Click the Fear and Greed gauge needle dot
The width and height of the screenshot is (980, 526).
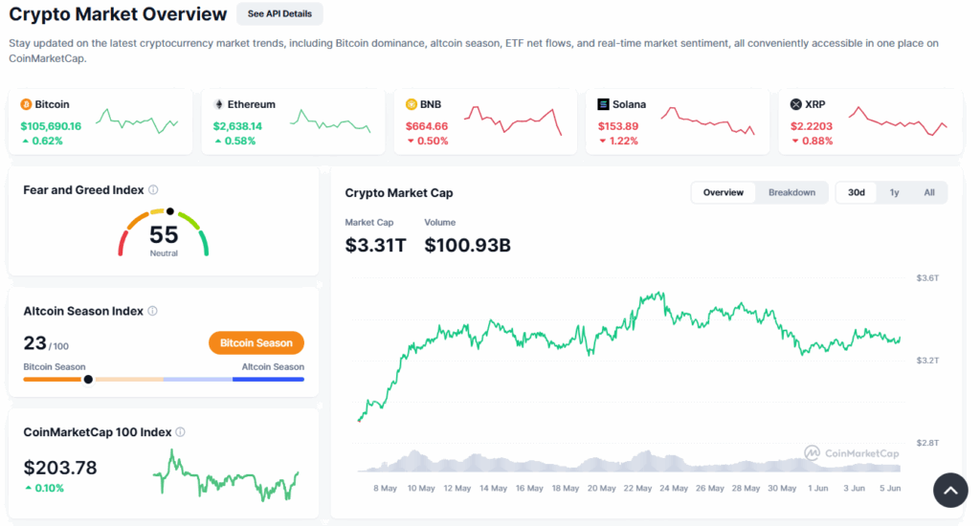pyautogui.click(x=170, y=211)
